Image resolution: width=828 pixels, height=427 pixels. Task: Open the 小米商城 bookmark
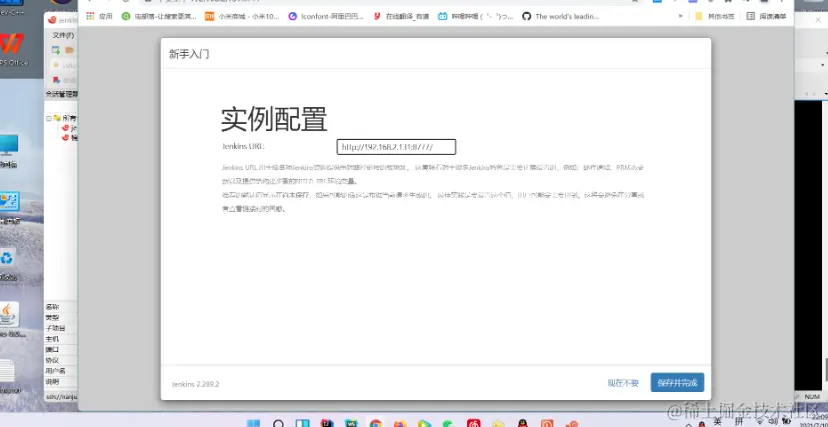pos(242,16)
